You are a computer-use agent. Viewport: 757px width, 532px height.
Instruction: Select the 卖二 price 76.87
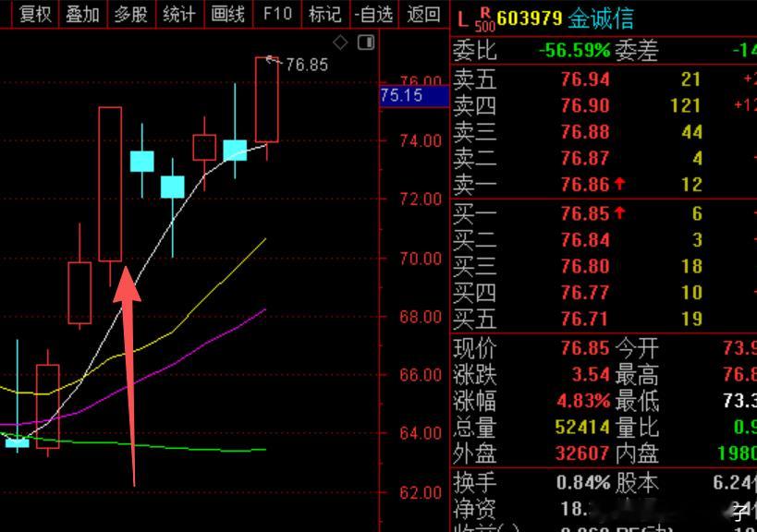pos(585,158)
